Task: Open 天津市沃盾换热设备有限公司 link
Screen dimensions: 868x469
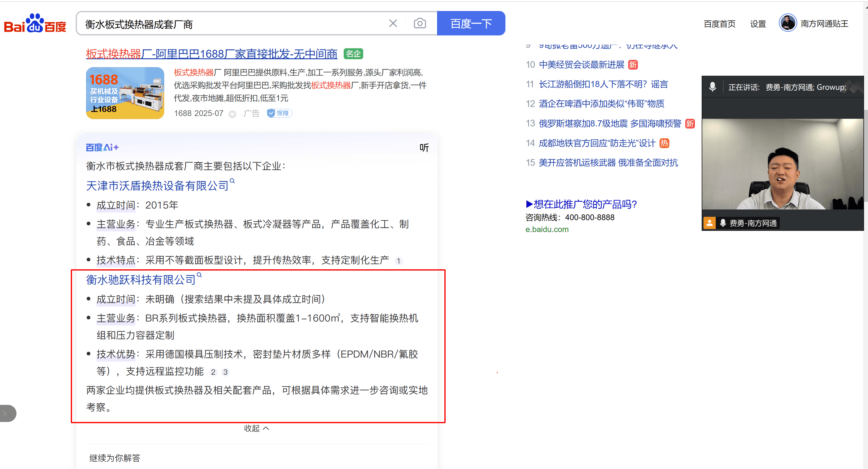Action: [x=157, y=185]
